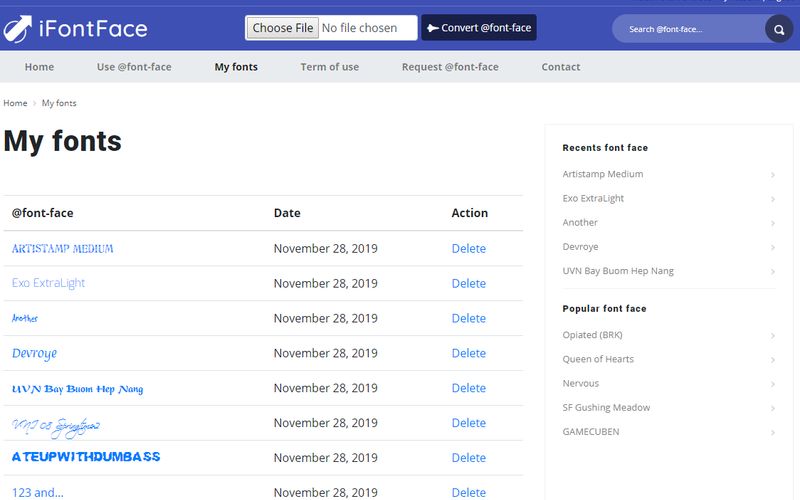The image size is (800, 500).
Task: Open the UVN Bay Buom Hep Nang font
Action: pos(77,388)
